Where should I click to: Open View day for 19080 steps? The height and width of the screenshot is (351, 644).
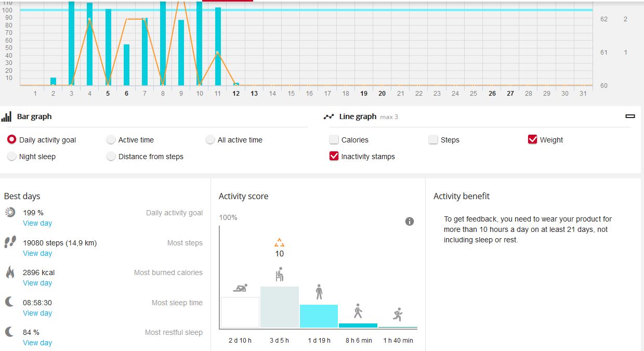click(x=37, y=253)
